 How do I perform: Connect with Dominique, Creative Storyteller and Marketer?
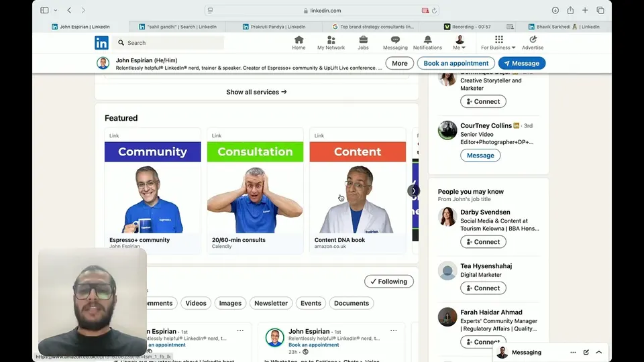(x=483, y=101)
